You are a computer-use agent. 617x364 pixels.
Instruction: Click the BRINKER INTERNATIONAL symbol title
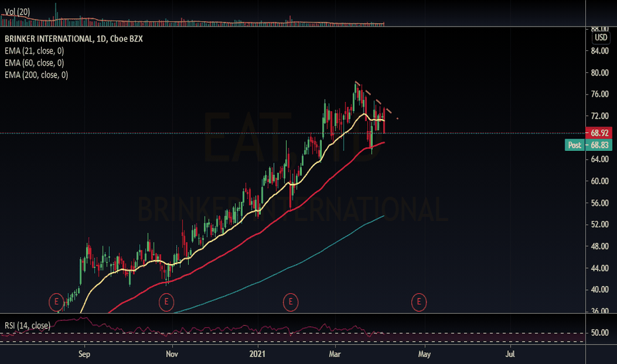pyautogui.click(x=73, y=38)
